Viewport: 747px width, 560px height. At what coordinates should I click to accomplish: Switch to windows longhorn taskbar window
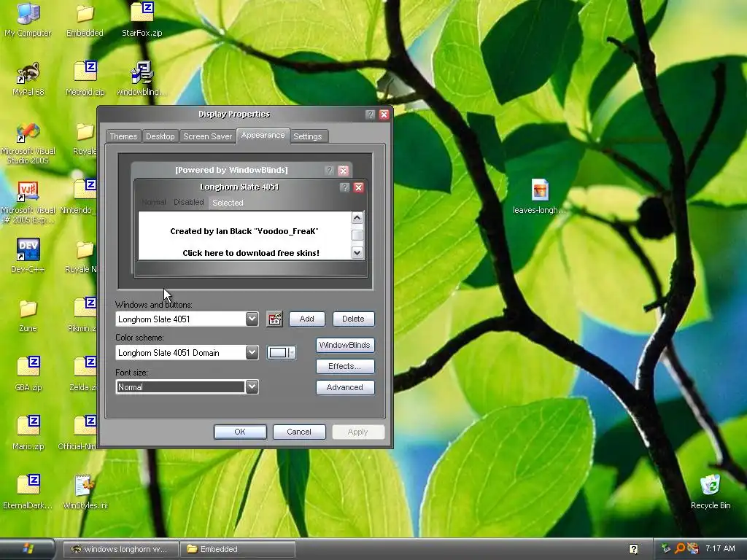click(x=121, y=549)
